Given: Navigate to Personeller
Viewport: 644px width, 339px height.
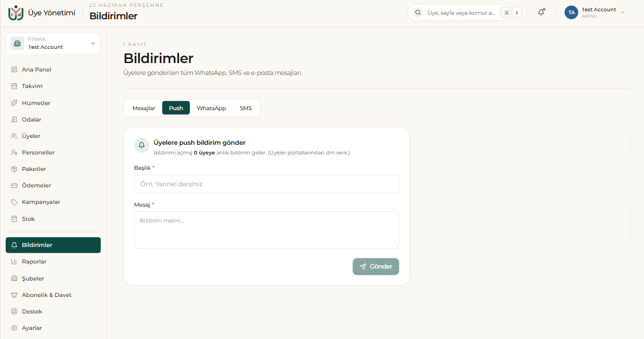Looking at the screenshot, I should point(53,152).
